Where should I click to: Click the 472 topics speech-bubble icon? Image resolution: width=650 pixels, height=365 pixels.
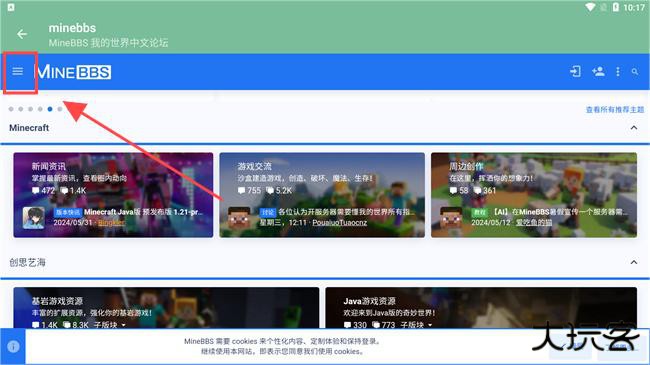coord(36,191)
